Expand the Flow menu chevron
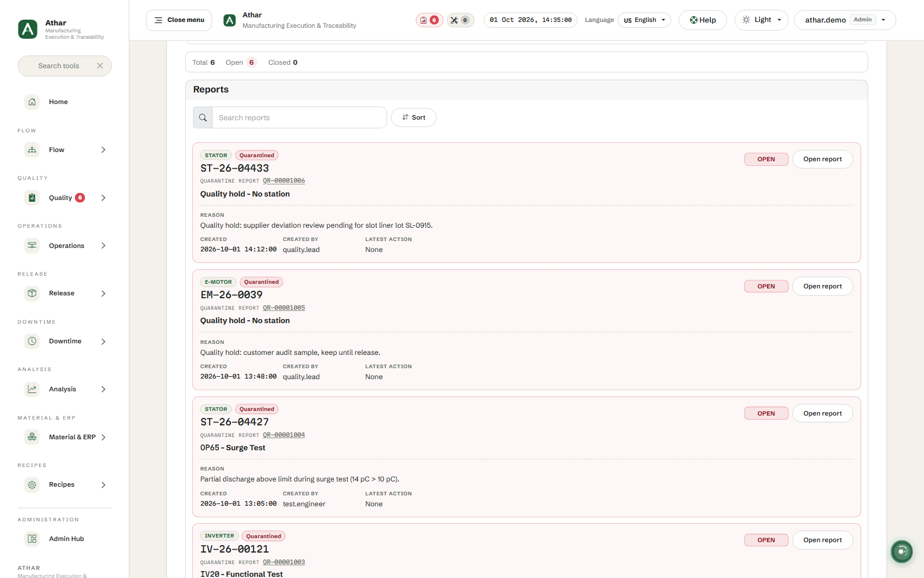 (x=103, y=150)
